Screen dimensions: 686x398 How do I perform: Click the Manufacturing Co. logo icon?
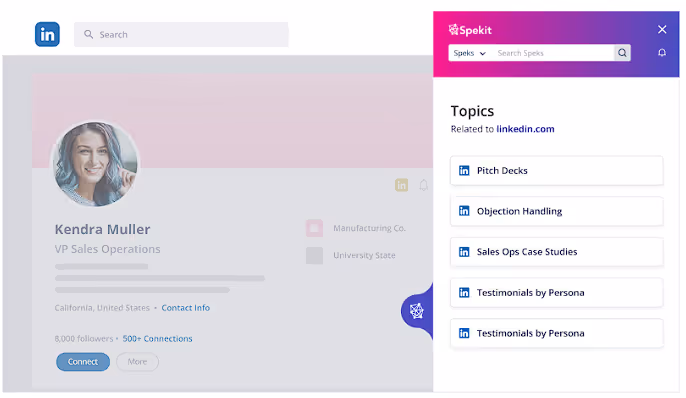pos(314,228)
